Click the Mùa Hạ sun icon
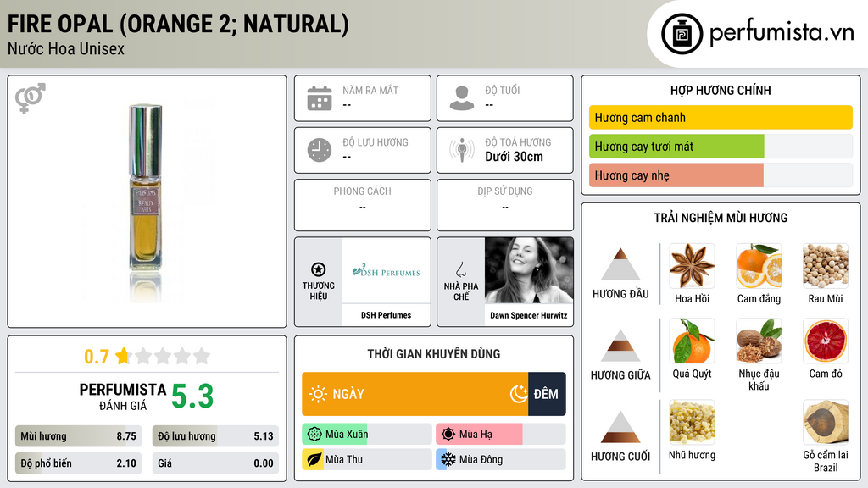Image resolution: width=868 pixels, height=488 pixels. pyautogui.click(x=448, y=435)
